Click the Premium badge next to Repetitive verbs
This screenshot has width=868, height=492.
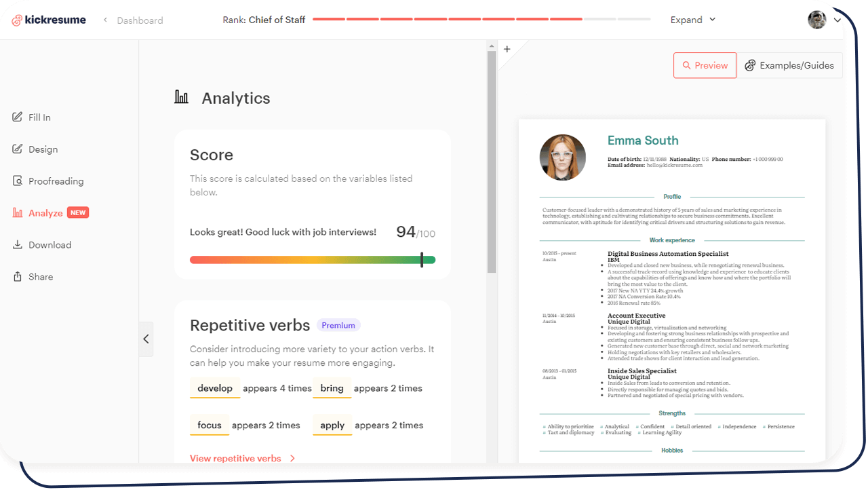click(338, 325)
